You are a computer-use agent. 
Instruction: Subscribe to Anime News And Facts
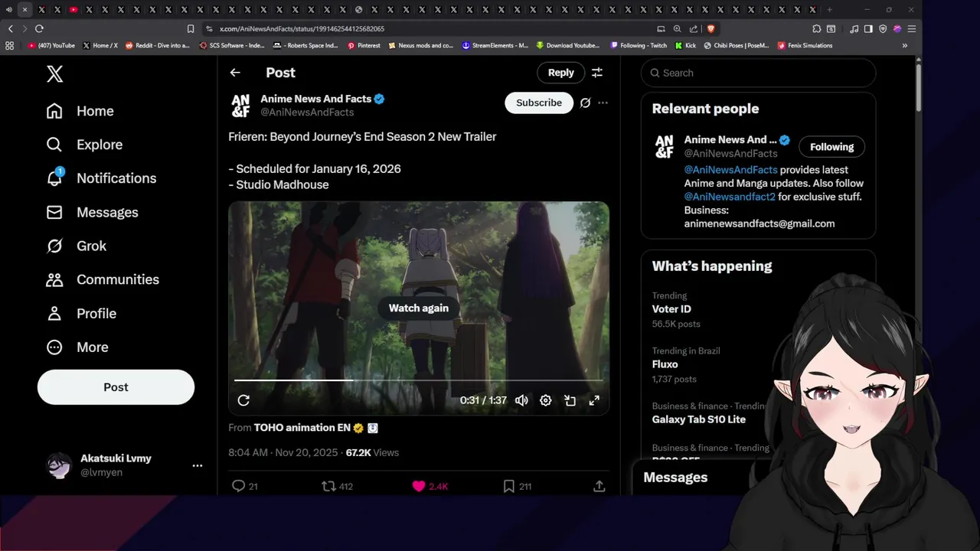pos(538,103)
